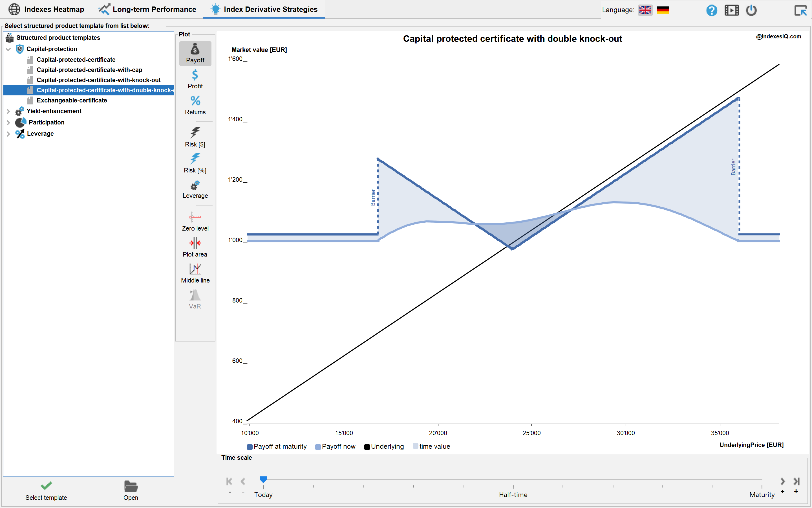Open the video tutorial film icon

[731, 10]
